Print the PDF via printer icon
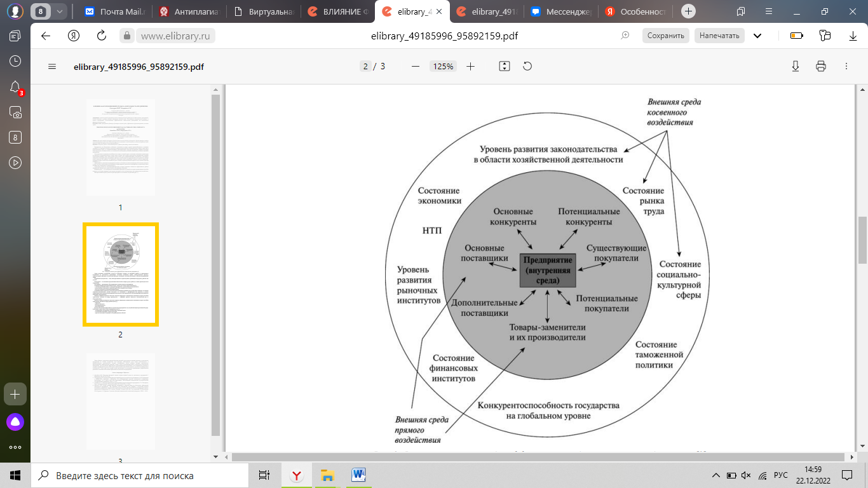 (821, 66)
